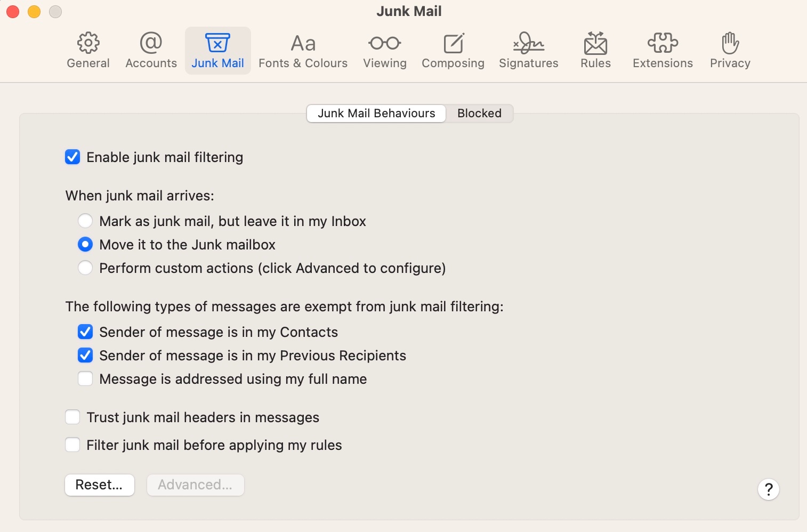Open help with the question mark button
This screenshot has height=532, width=807.
coord(768,489)
